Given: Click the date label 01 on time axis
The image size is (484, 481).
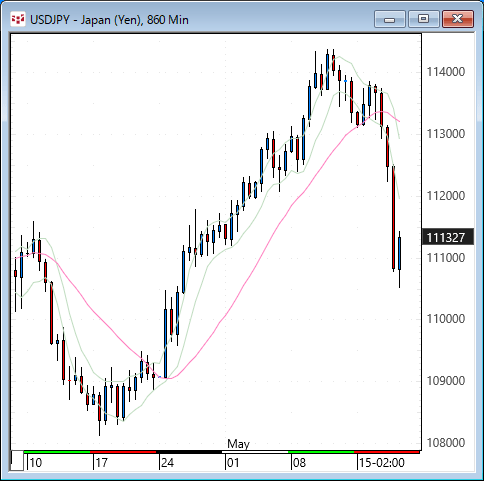Looking at the screenshot, I should coord(233,463).
